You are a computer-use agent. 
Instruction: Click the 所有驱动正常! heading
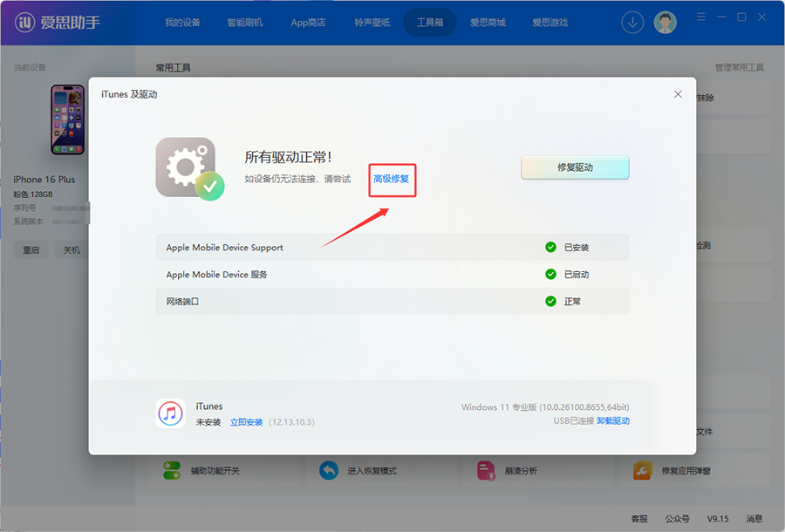[288, 157]
